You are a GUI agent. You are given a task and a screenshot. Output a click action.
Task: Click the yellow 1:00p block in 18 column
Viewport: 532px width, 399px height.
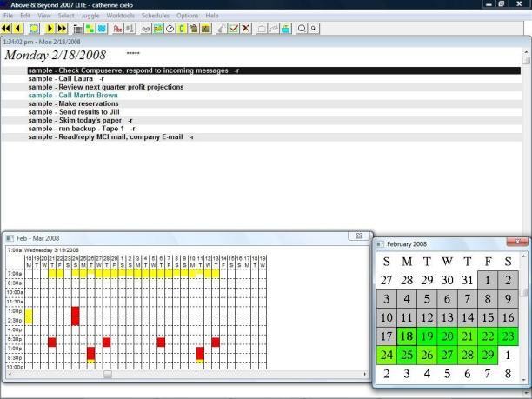click(29, 316)
